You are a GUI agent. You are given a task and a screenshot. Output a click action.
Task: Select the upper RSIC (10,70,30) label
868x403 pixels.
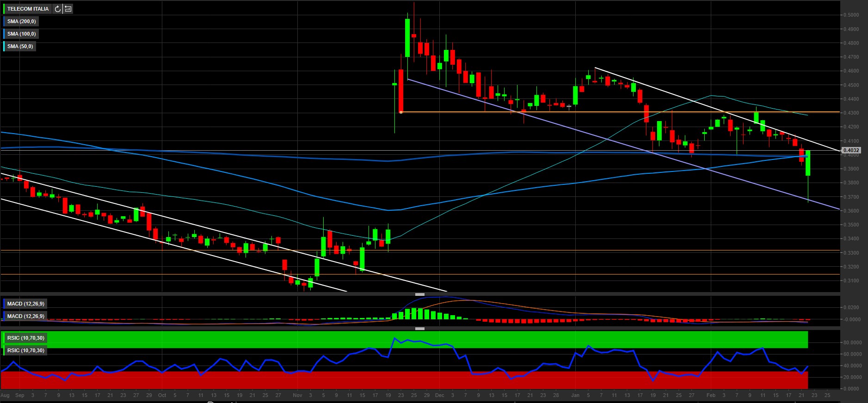tap(25, 338)
